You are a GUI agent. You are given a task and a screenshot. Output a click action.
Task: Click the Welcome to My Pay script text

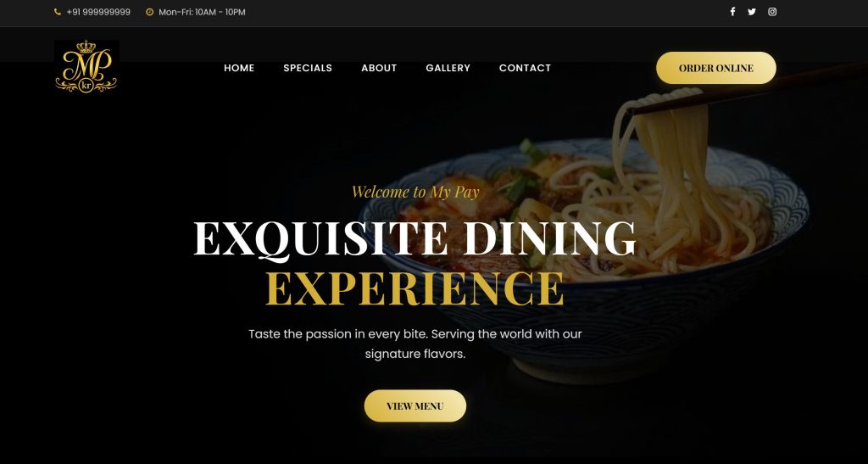415,192
